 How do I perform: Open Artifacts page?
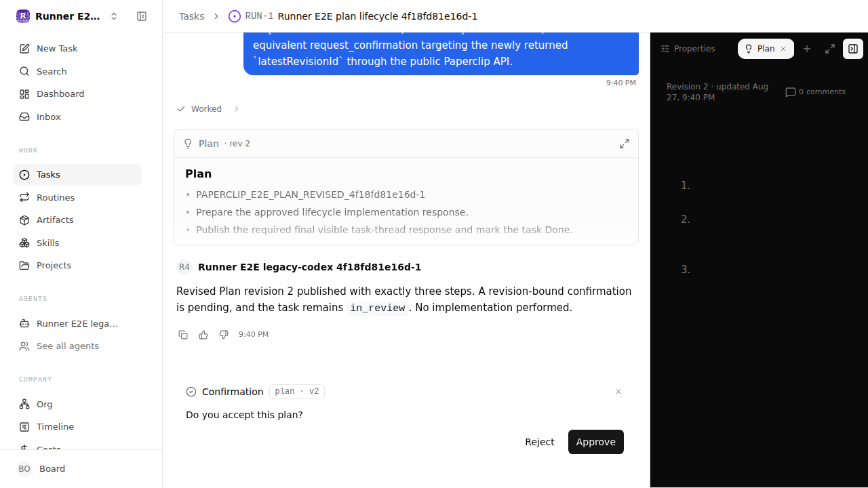(x=77, y=220)
